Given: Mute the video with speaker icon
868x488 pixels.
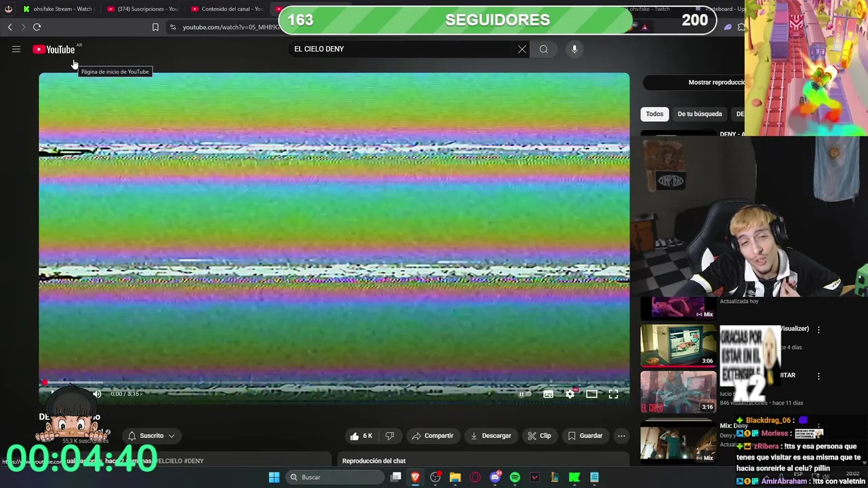Looking at the screenshot, I should point(97,394).
